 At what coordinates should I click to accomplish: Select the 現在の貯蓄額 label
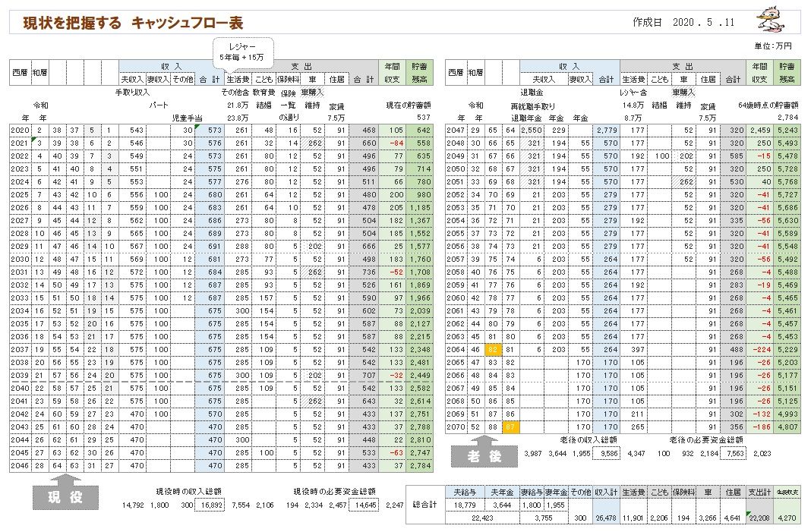coord(409,105)
